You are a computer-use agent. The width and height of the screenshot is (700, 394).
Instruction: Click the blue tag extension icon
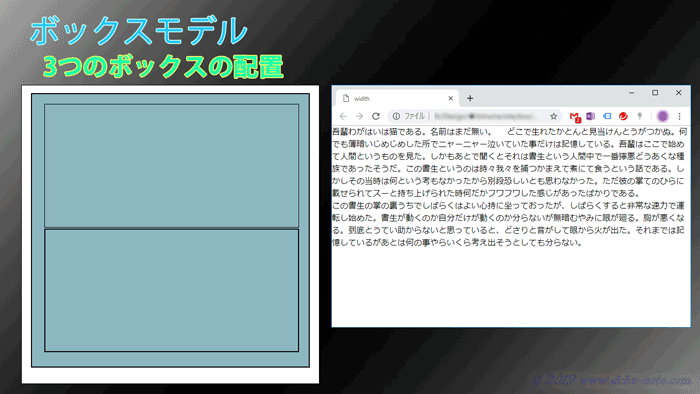[x=607, y=116]
